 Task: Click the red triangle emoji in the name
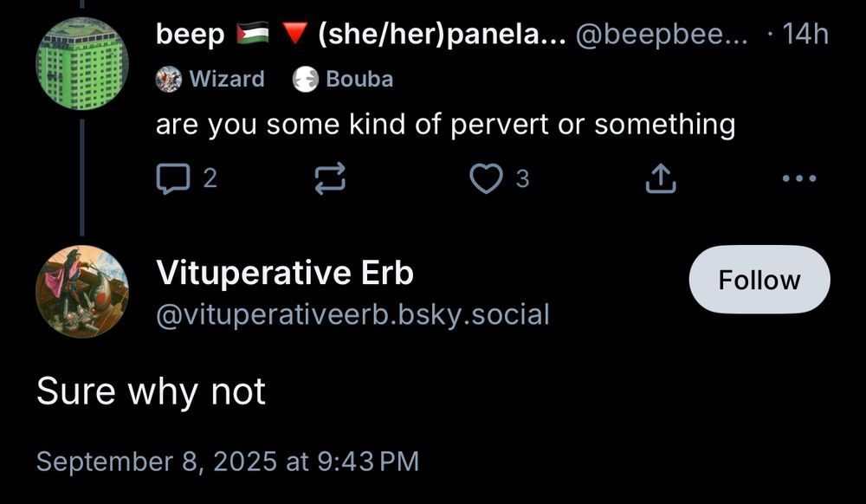click(x=295, y=33)
